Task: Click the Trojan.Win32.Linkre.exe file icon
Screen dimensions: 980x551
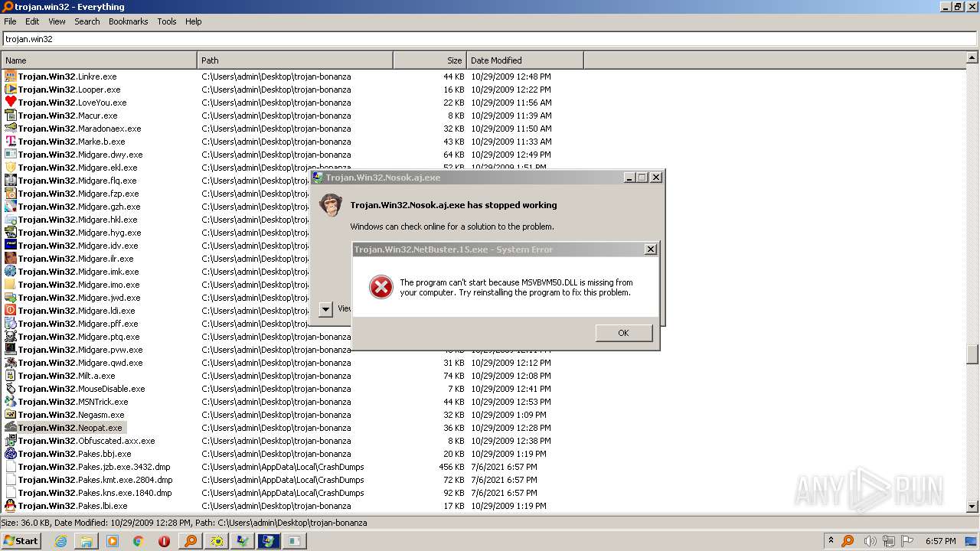Action: click(x=11, y=77)
